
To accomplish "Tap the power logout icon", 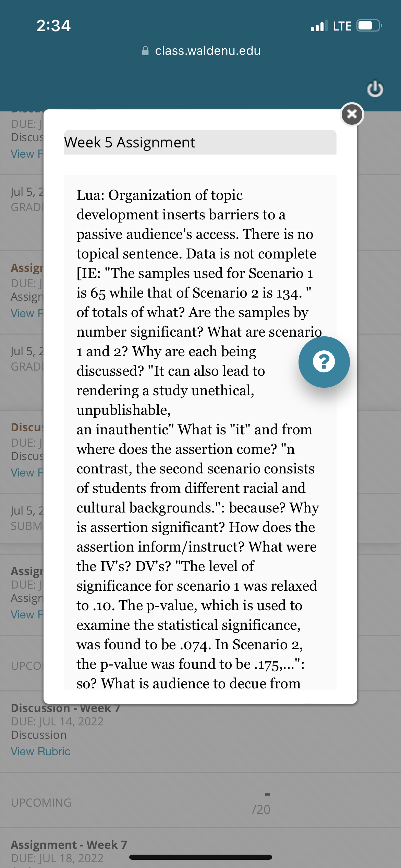I will point(375,89).
